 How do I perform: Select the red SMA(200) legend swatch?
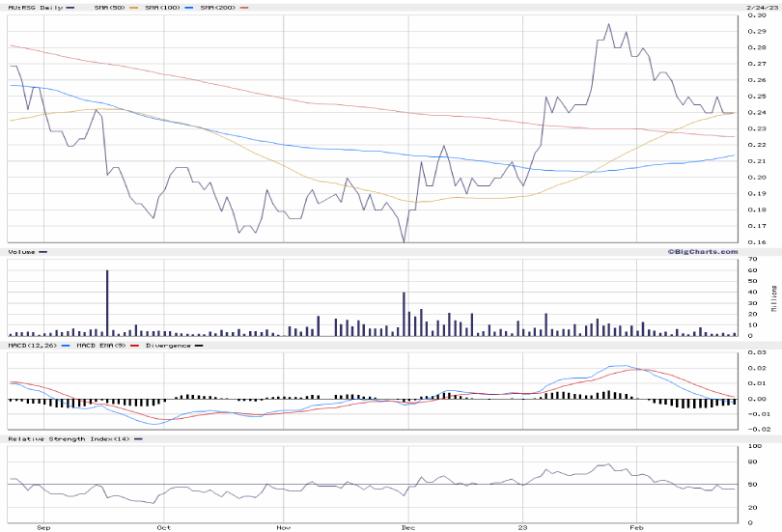[242, 8]
